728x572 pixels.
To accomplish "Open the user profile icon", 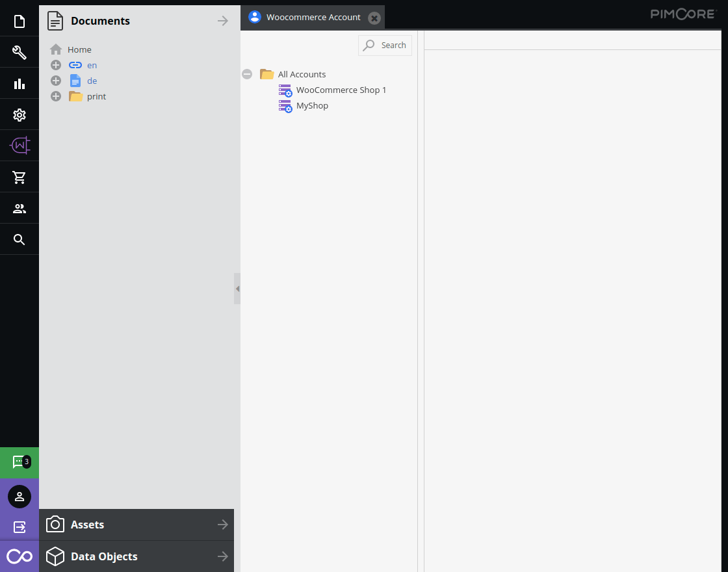I will 19,497.
